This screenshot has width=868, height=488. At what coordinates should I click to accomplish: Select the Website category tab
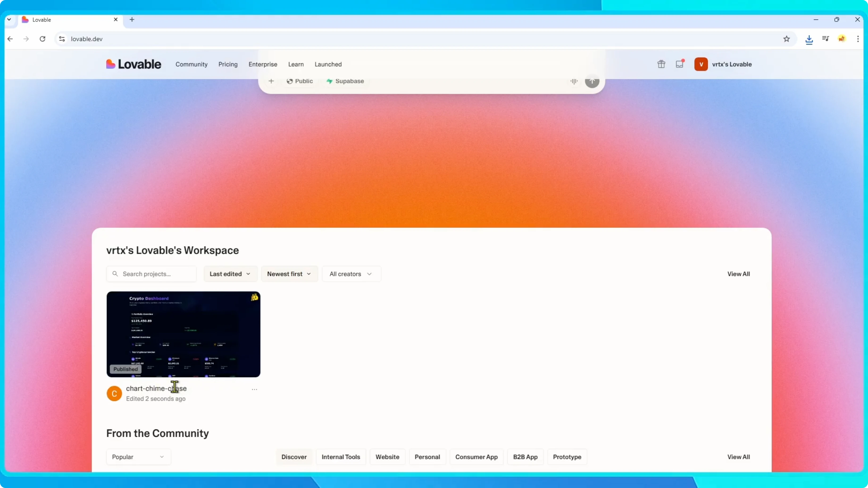point(388,457)
